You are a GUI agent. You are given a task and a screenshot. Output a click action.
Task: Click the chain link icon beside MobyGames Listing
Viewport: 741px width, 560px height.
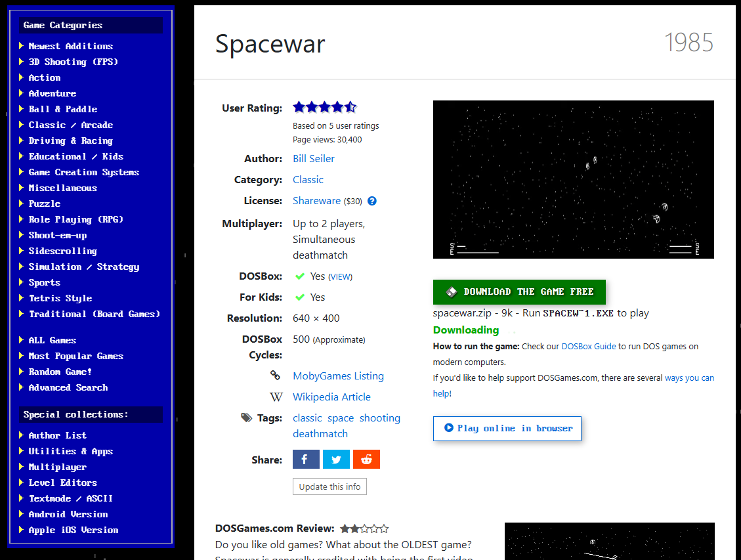275,376
